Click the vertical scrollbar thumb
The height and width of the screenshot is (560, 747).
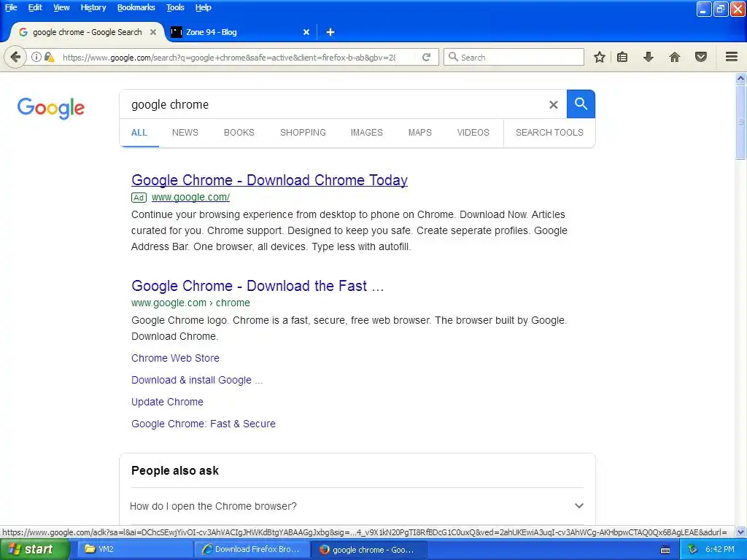(741, 122)
